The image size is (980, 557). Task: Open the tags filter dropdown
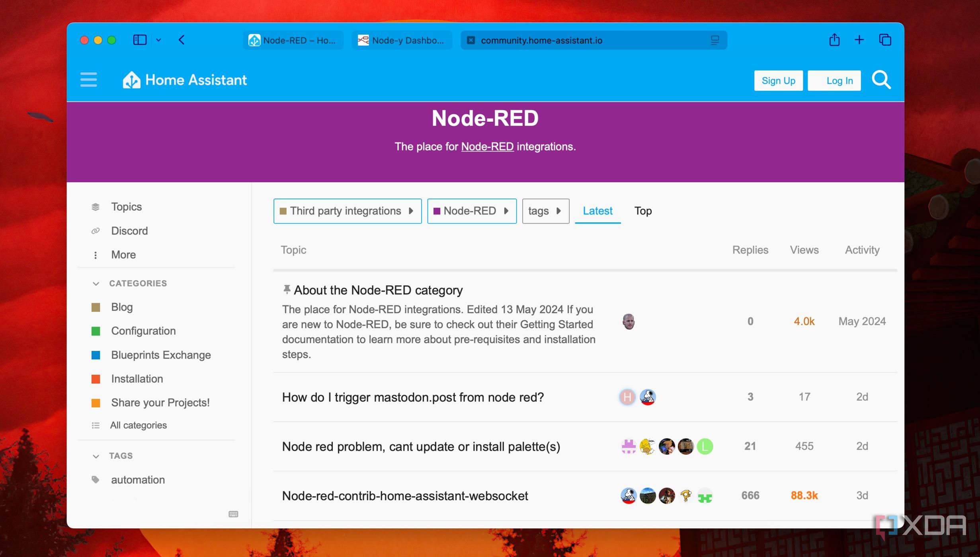coord(545,211)
